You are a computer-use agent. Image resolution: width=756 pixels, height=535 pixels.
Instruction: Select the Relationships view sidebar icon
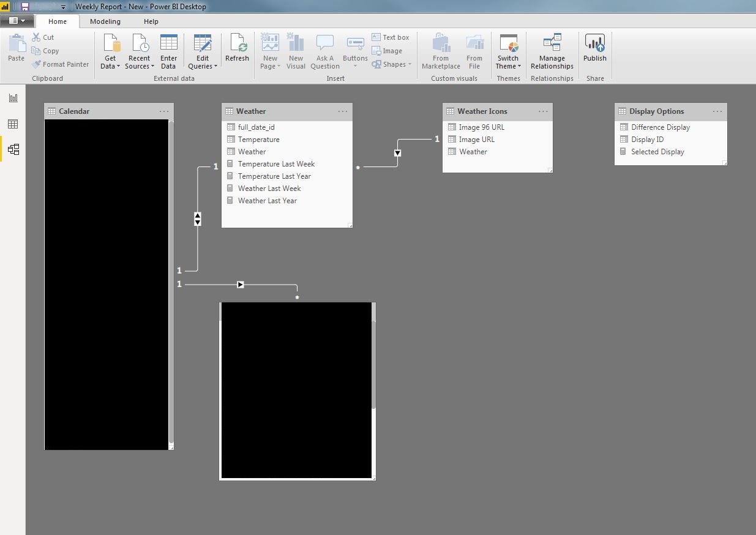(13, 149)
